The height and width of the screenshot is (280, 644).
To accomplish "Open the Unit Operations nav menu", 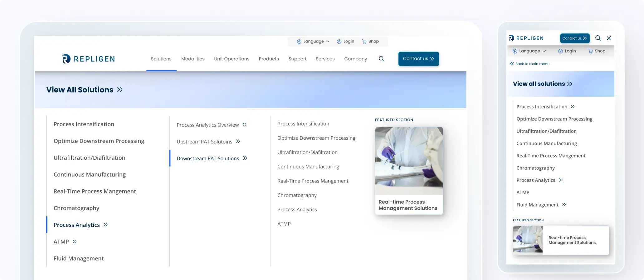I will (x=232, y=59).
